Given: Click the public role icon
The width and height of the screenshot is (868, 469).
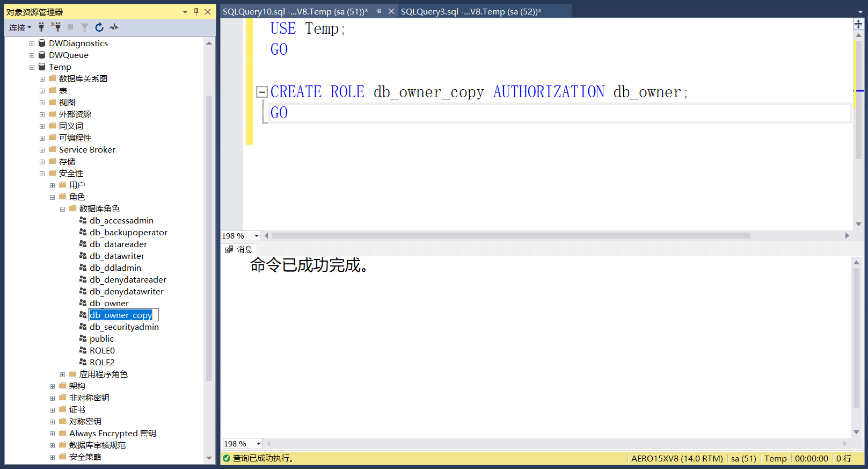Looking at the screenshot, I should pos(83,338).
